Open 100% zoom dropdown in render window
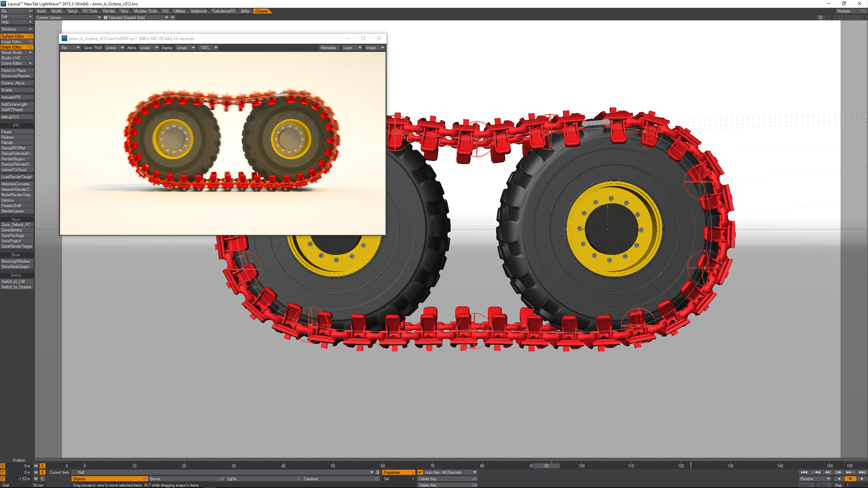868x488 pixels. pos(208,48)
